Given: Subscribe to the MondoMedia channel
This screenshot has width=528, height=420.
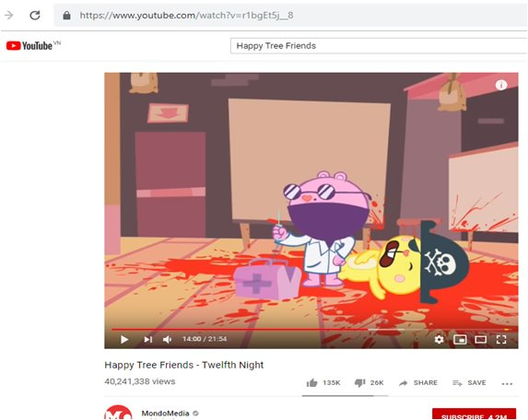Looking at the screenshot, I should [x=474, y=414].
